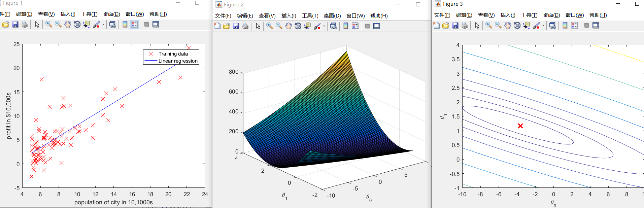Save Figure 2 with the floppy icon
The image size is (644, 208).
point(236,26)
